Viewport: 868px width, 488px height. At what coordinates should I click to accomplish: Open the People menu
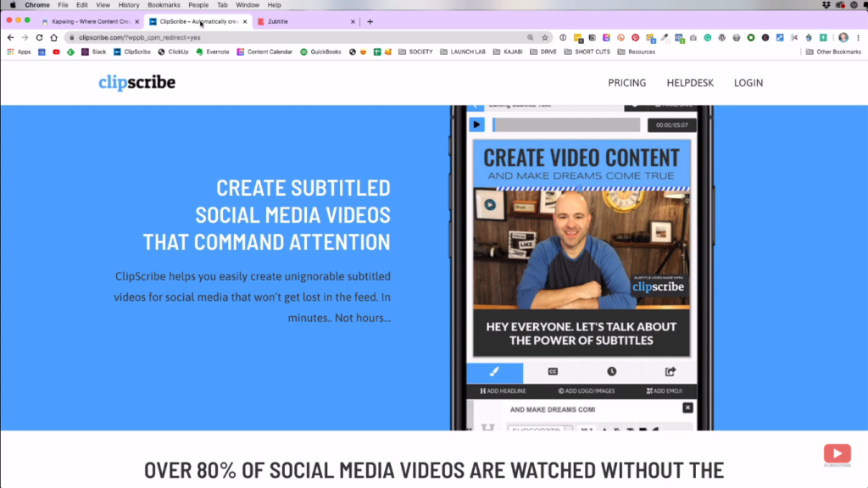(x=198, y=5)
